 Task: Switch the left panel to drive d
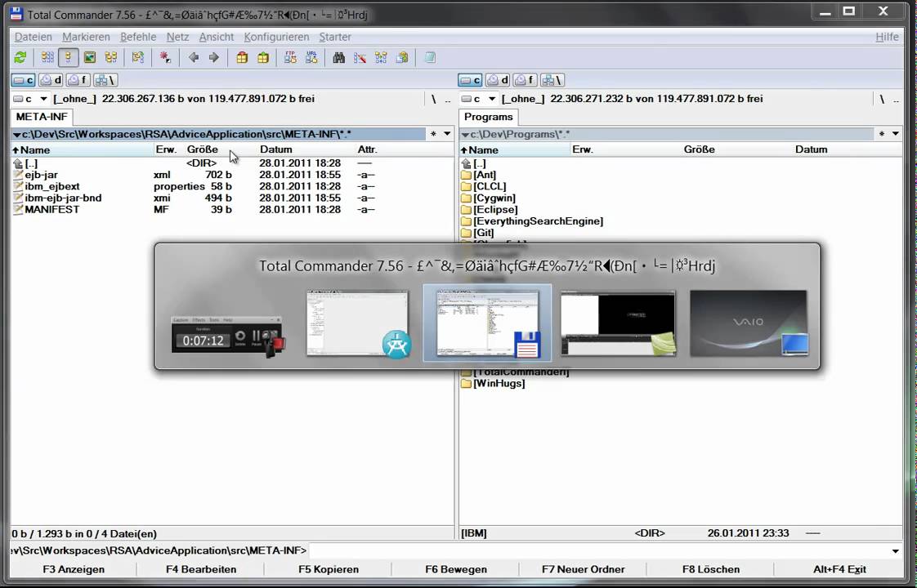pyautogui.click(x=51, y=80)
